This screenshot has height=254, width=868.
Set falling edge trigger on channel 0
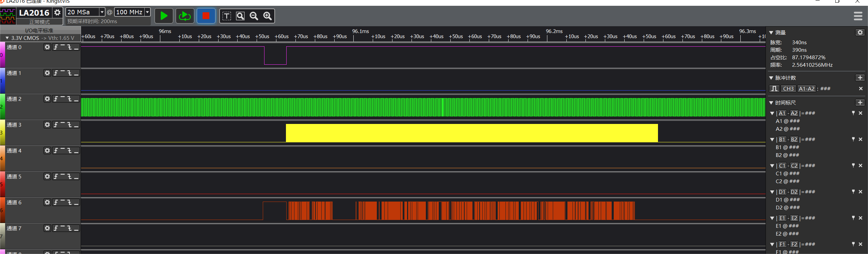tap(69, 47)
